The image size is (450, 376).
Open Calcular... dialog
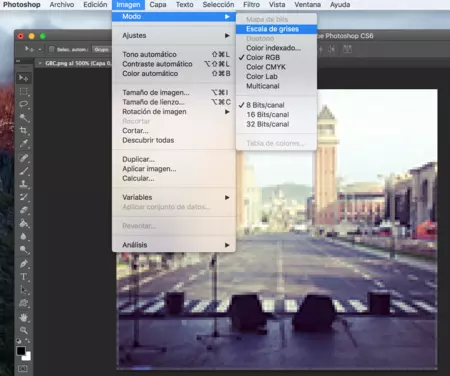coord(174,178)
